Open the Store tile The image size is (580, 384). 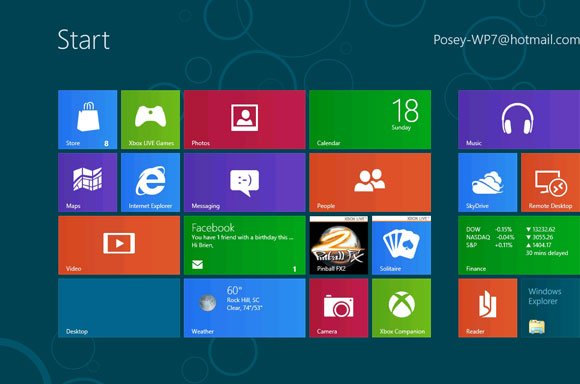(88, 119)
